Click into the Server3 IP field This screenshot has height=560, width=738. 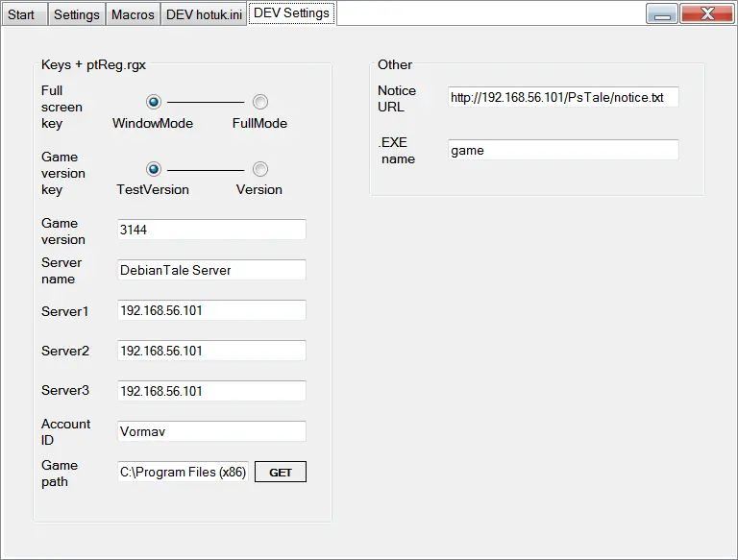click(x=211, y=391)
